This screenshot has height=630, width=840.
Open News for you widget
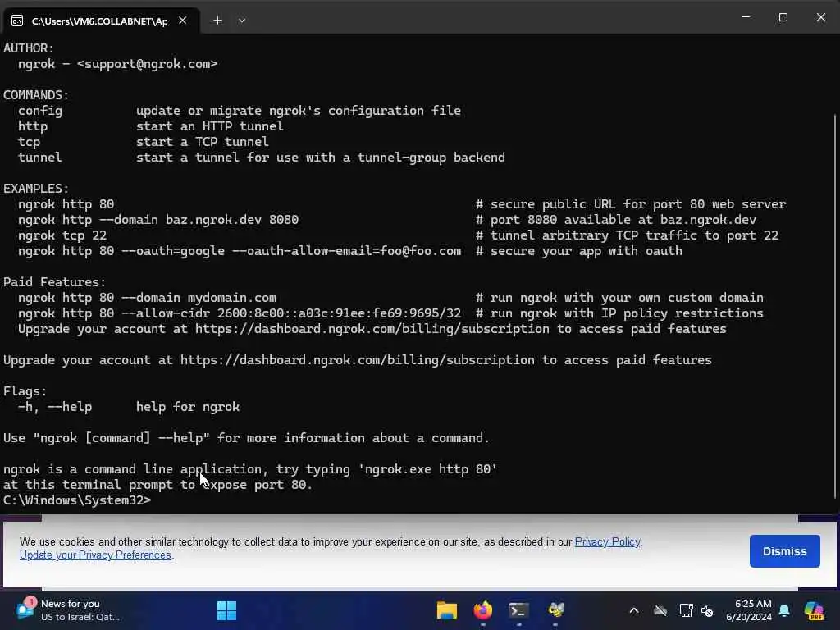tap(67, 610)
